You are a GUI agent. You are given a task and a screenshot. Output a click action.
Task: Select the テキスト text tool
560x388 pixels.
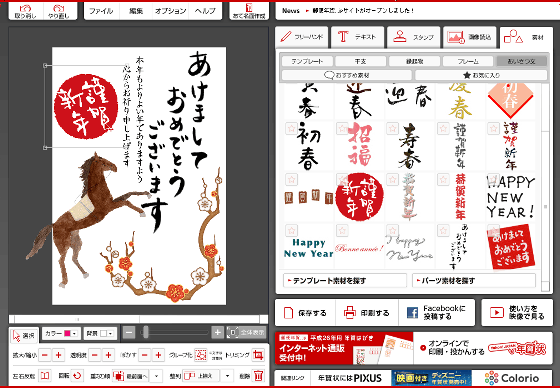tap(358, 37)
